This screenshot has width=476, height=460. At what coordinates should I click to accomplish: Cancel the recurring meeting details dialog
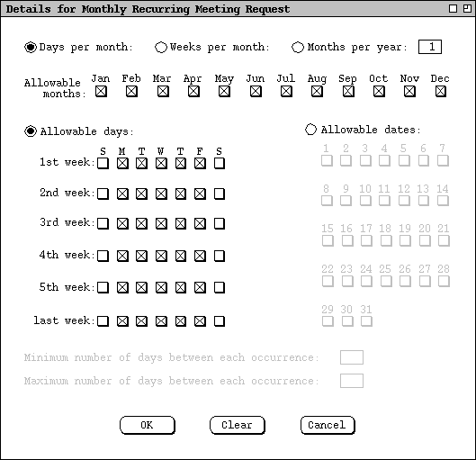328,425
